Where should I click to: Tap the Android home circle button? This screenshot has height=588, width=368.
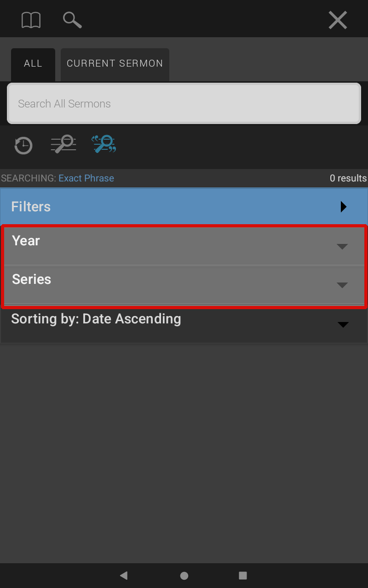tap(184, 576)
